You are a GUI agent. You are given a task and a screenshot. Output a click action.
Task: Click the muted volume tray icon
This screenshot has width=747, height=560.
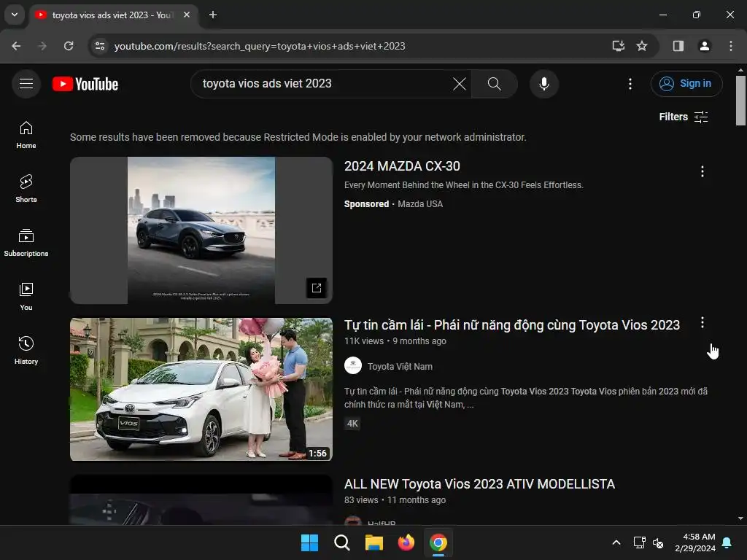click(658, 542)
